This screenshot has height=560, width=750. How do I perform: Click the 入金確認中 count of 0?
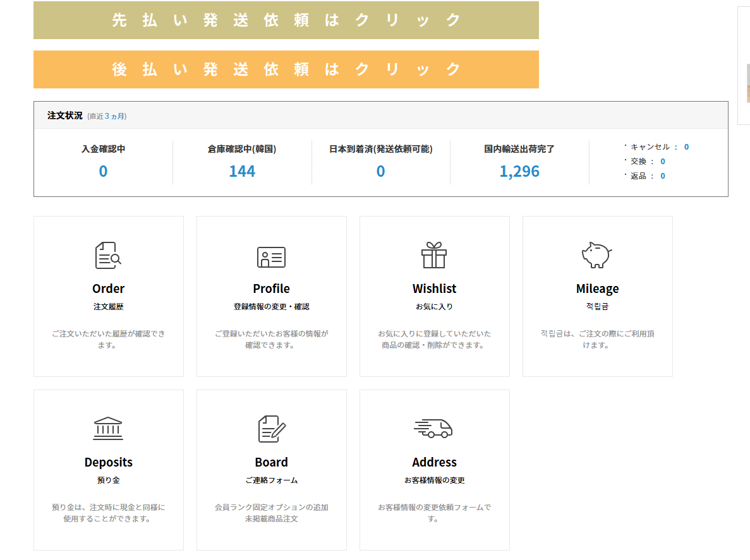tap(103, 171)
